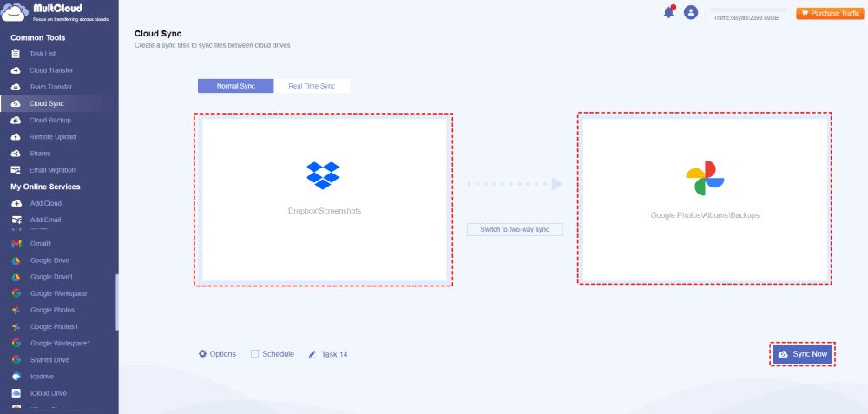The image size is (868, 414).
Task: Edit the Task 14 name label
Action: [x=334, y=354]
